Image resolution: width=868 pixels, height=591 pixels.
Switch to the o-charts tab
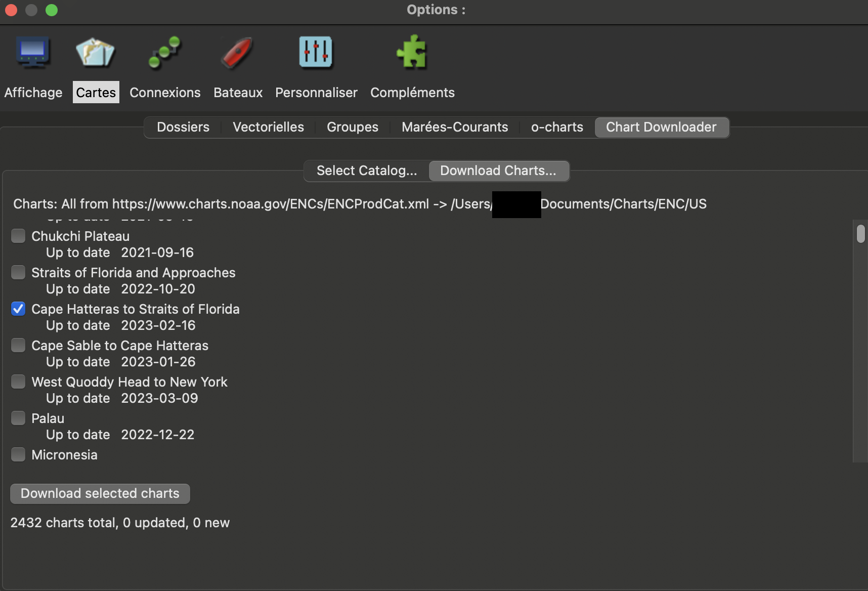pos(557,127)
